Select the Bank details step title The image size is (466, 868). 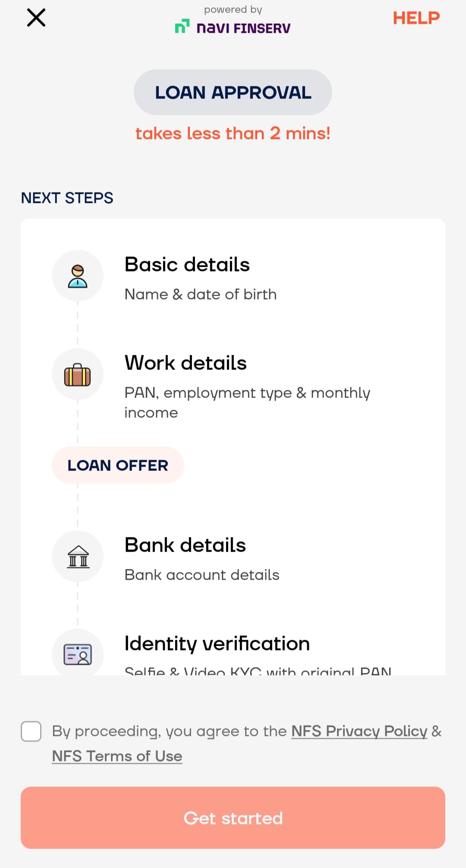(x=185, y=545)
